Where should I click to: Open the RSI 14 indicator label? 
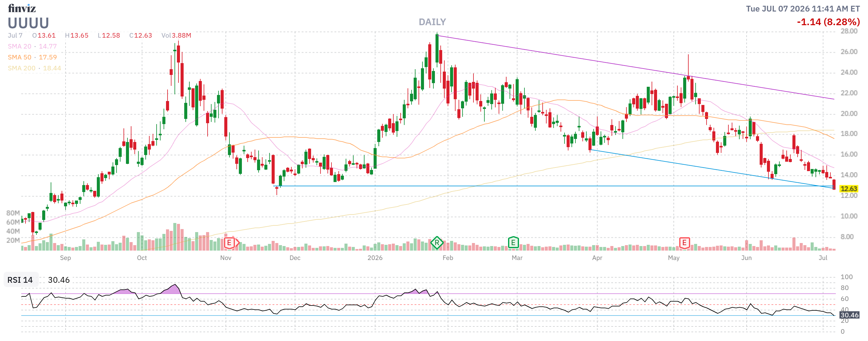[x=20, y=280]
